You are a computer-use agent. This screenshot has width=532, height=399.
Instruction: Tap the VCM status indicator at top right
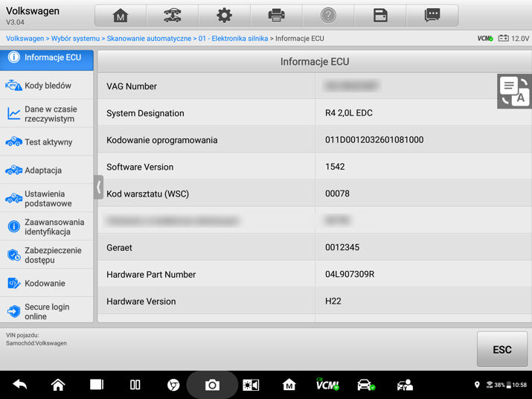(x=485, y=39)
